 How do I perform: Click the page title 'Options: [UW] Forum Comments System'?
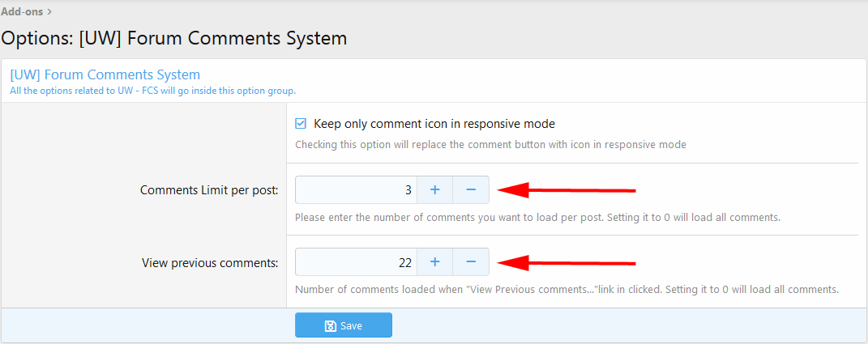point(174,38)
